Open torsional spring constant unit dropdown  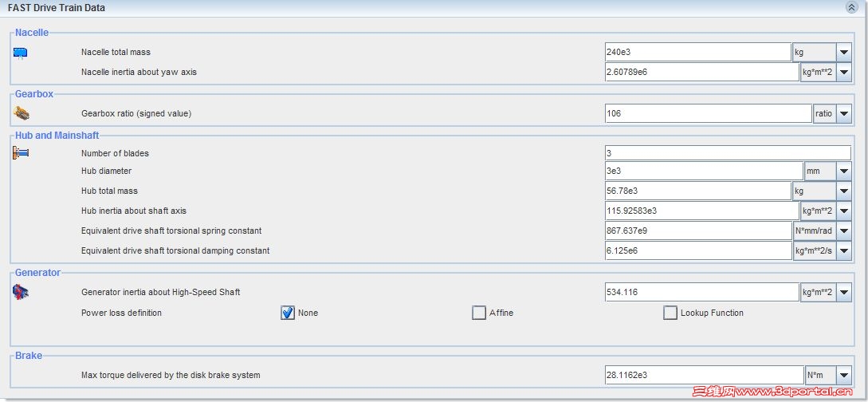[843, 231]
